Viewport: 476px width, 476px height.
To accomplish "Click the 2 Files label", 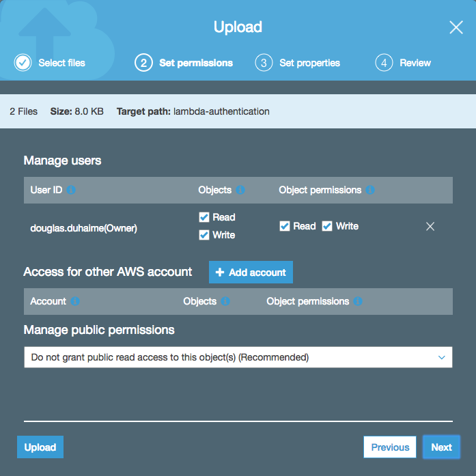I will [24, 111].
